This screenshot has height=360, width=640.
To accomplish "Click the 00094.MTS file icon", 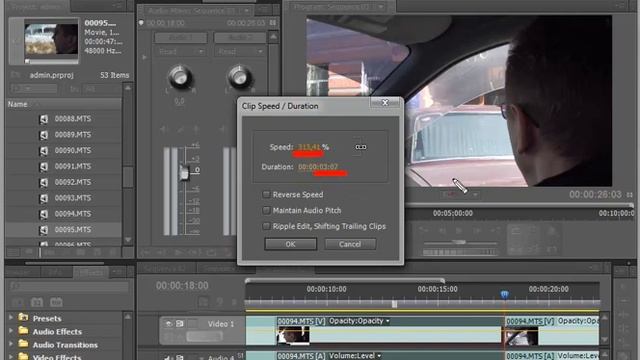I will 44,214.
